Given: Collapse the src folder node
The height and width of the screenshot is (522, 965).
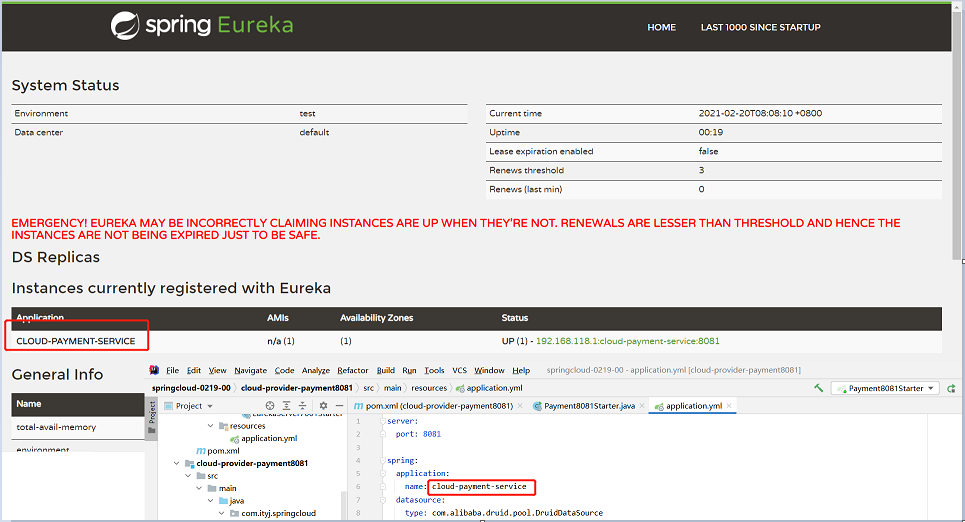Looking at the screenshot, I should tap(188, 476).
